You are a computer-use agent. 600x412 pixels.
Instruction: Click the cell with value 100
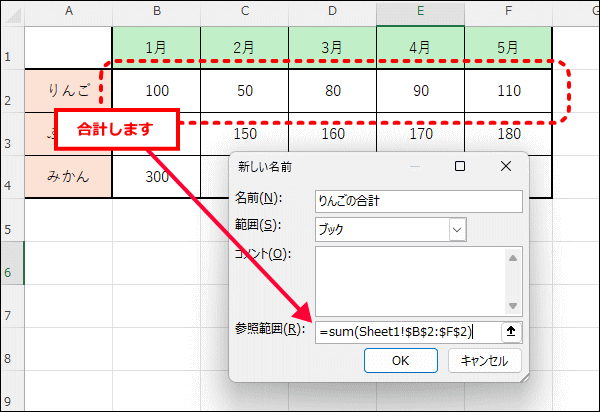point(157,91)
